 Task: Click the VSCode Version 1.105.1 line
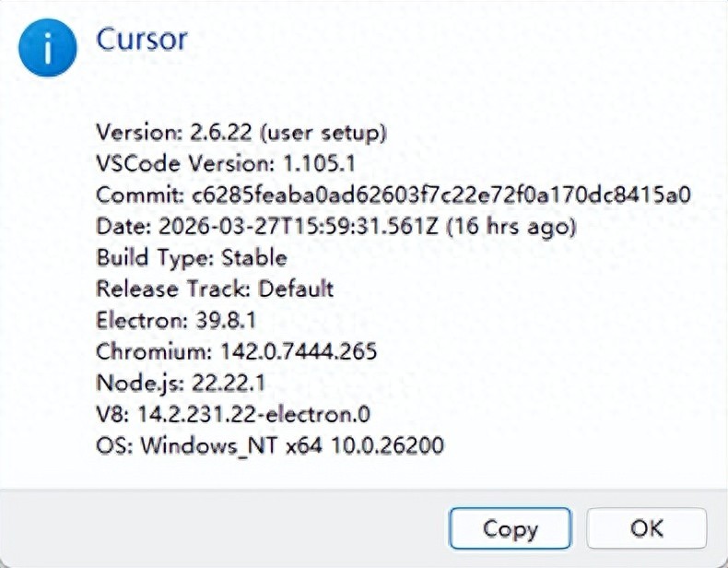[226, 163]
